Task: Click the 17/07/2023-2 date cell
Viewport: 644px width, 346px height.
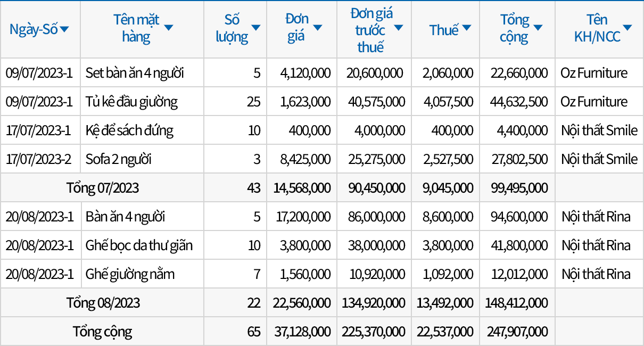Action: point(39,159)
